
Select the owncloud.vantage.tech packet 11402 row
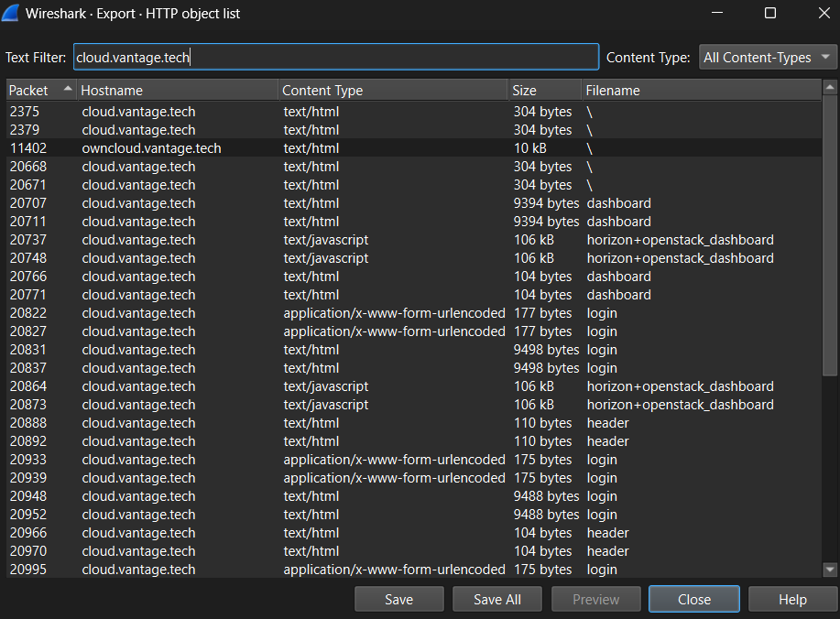click(x=413, y=147)
